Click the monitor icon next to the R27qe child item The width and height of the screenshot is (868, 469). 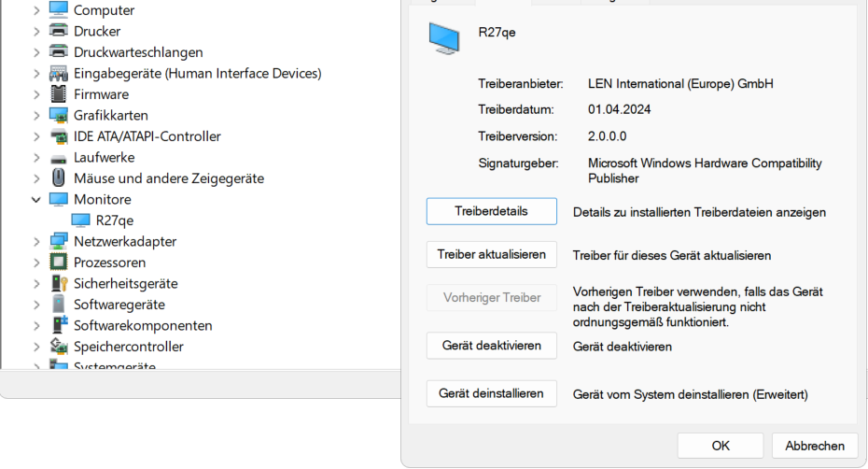pyautogui.click(x=81, y=220)
